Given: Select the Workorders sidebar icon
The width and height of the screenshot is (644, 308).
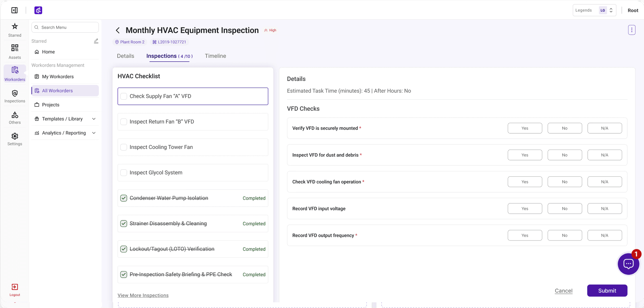Looking at the screenshot, I should pos(15,74).
